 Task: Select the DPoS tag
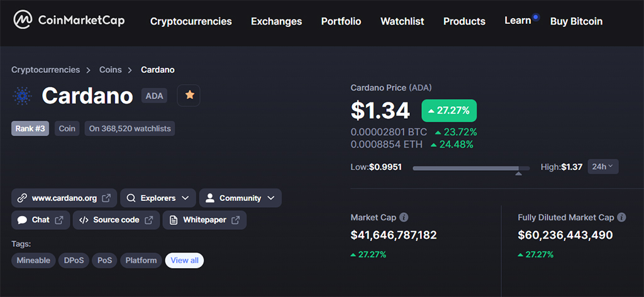point(74,261)
